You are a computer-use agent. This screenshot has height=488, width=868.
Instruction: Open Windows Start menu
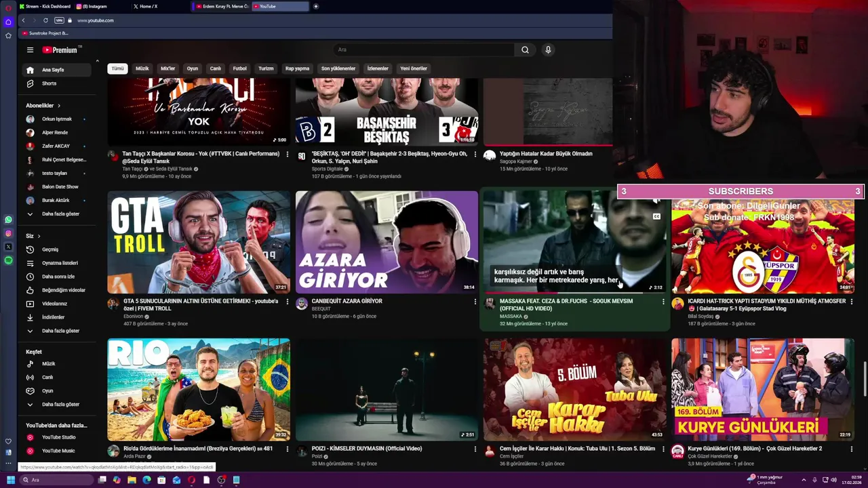(x=10, y=480)
